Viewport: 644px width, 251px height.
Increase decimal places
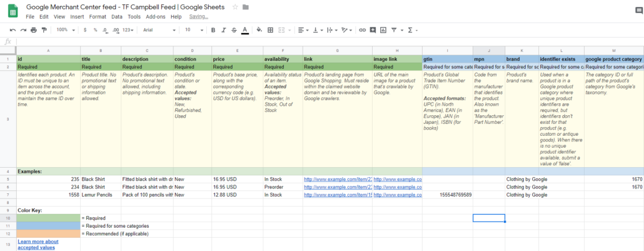[x=116, y=30]
